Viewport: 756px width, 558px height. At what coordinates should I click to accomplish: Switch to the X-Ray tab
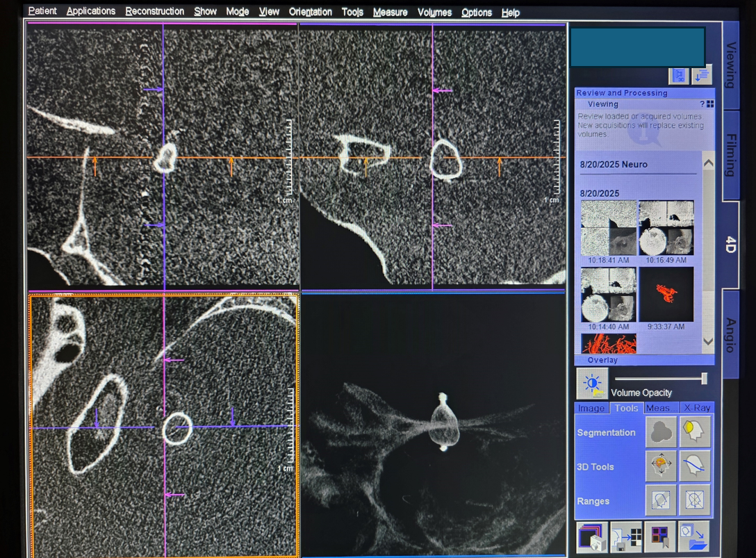696,408
